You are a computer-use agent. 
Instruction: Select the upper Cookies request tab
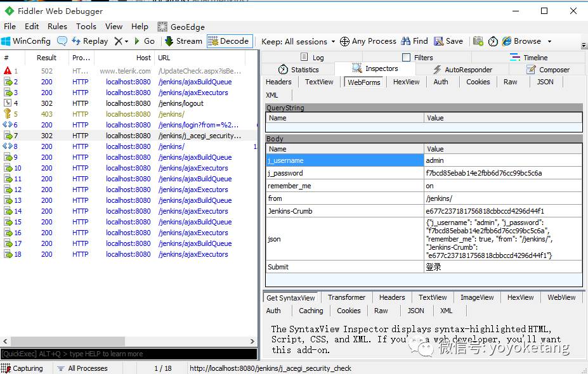pos(478,82)
